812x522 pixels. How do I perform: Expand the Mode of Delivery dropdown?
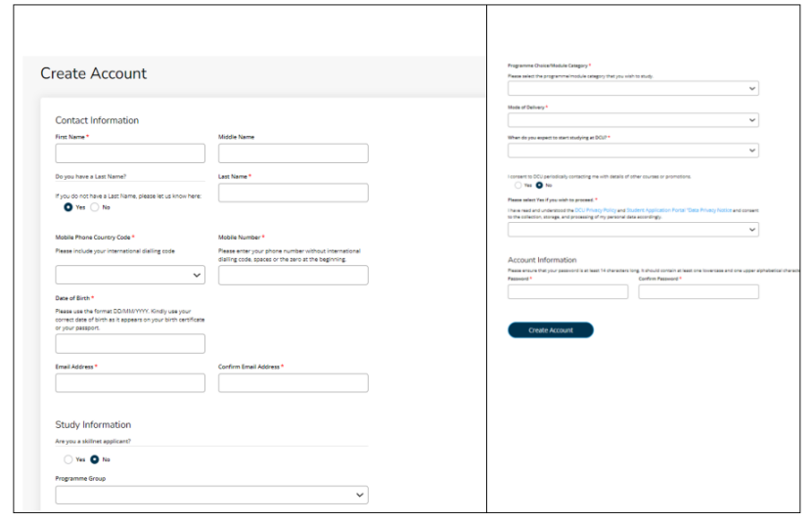(633, 120)
